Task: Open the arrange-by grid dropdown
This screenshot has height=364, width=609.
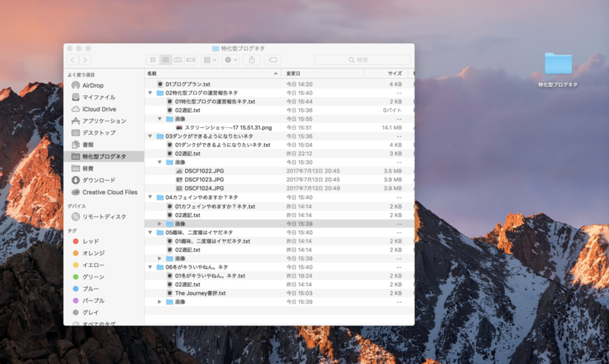Action: (209, 60)
